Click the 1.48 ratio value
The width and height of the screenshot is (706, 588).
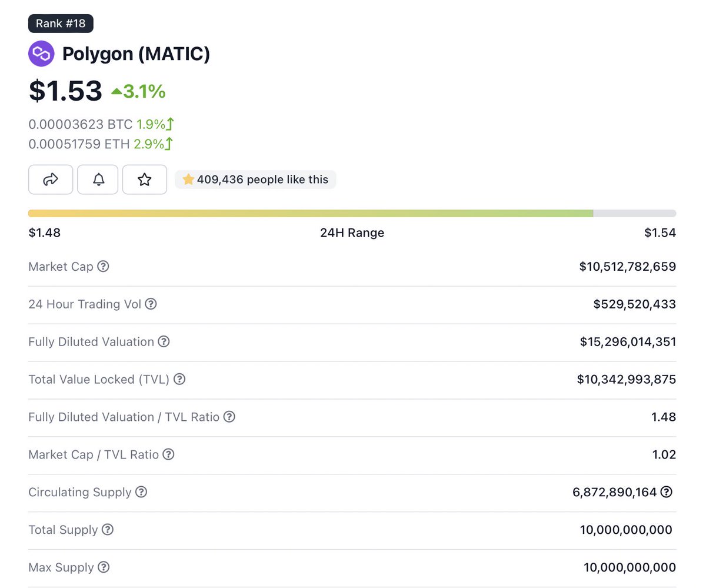pos(664,417)
